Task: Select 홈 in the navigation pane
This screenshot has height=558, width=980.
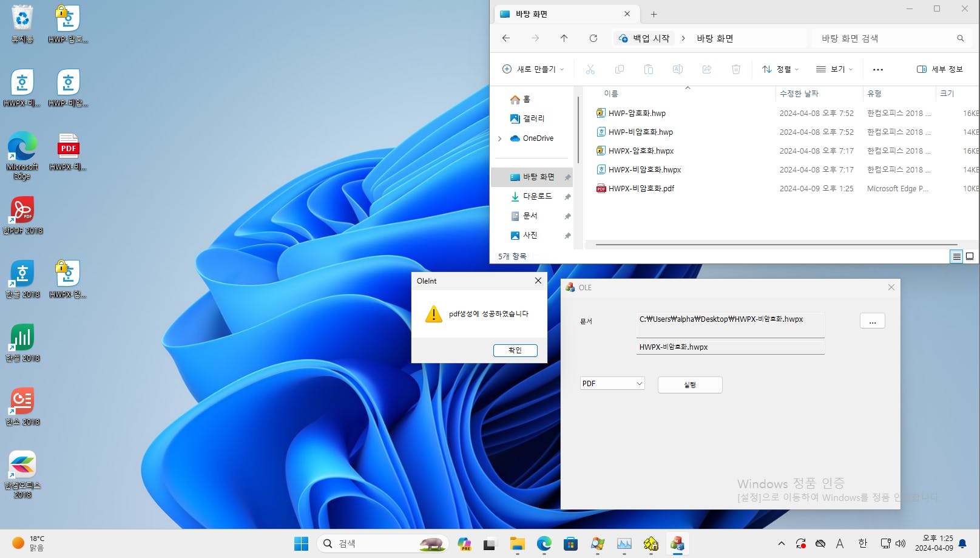Action: click(x=532, y=99)
